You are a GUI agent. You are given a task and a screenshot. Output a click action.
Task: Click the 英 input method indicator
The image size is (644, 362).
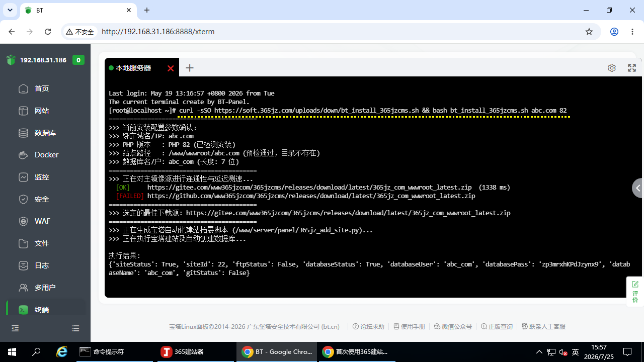click(576, 352)
